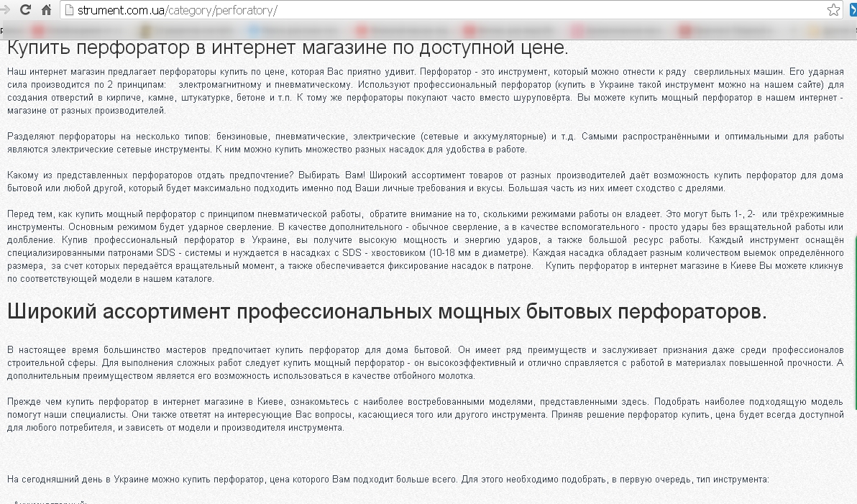Click paragraph starting 'Прежде чем купить перфоратор'
The height and width of the screenshot is (504, 857).
pos(425,414)
